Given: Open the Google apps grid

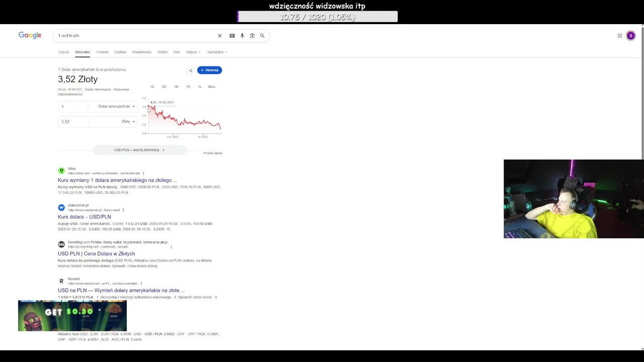Looking at the screenshot, I should 619,36.
